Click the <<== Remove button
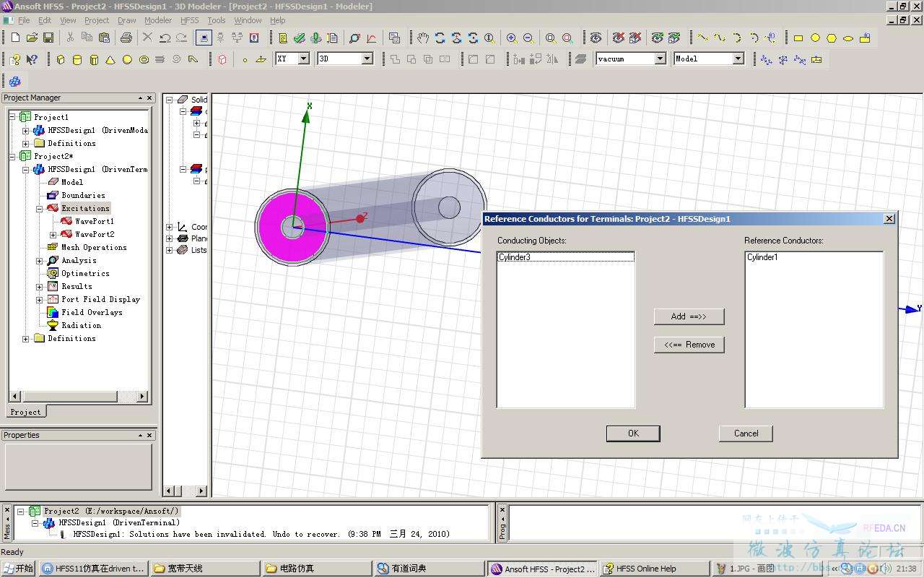The height and width of the screenshot is (578, 924). pos(689,345)
